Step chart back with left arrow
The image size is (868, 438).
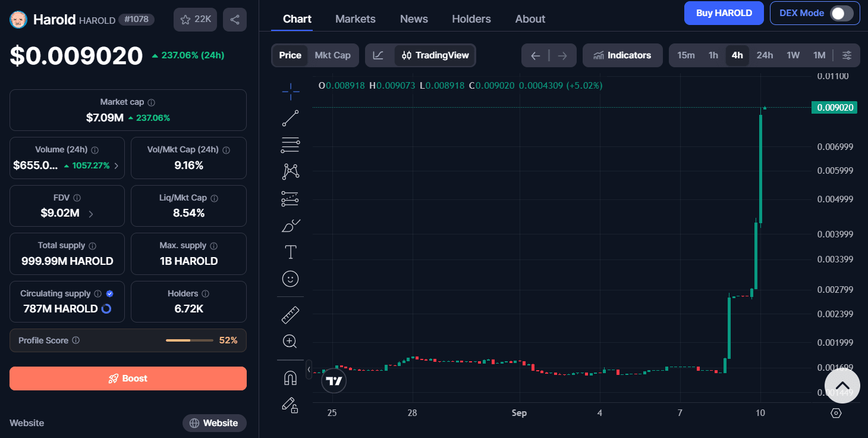point(535,55)
